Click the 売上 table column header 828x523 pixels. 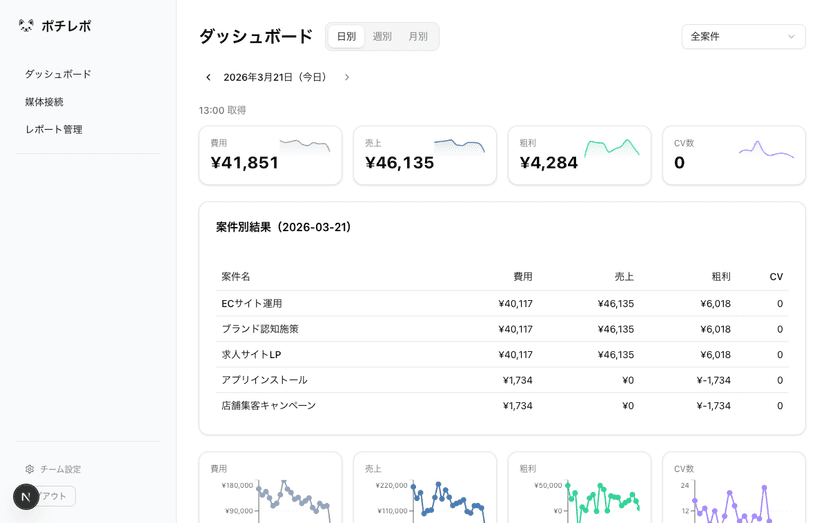pyautogui.click(x=624, y=276)
